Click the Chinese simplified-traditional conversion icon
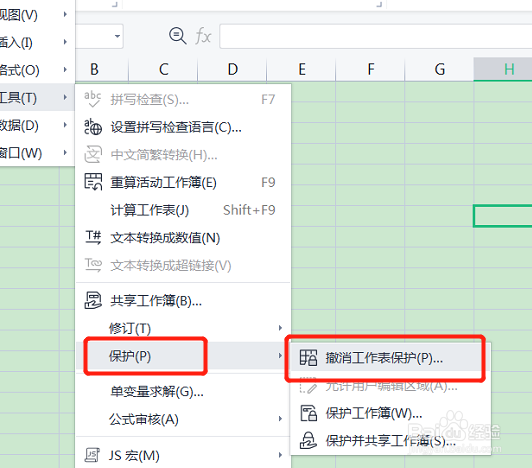 coord(93,154)
